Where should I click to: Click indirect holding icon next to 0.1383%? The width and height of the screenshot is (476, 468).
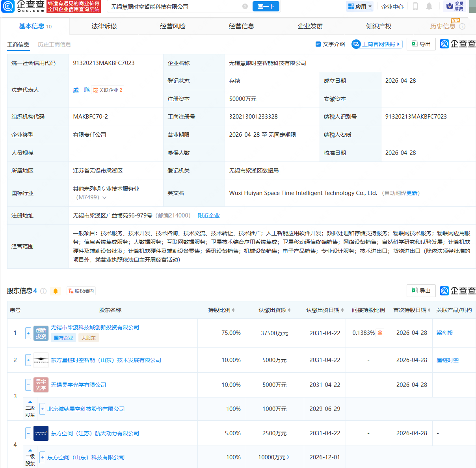pos(380,333)
